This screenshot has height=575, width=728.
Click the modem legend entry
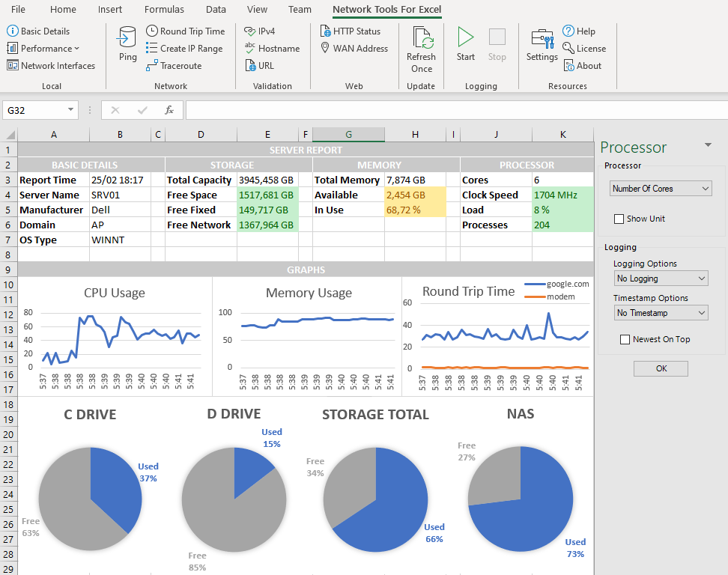tap(550, 296)
